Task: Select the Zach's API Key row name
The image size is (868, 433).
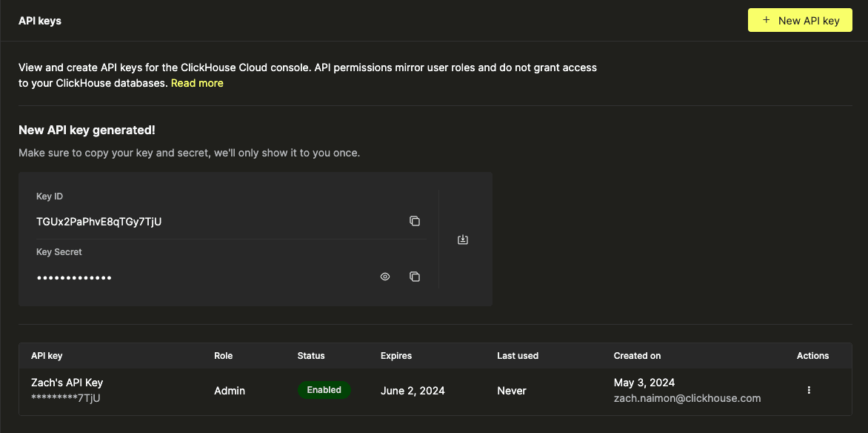Action: point(67,383)
